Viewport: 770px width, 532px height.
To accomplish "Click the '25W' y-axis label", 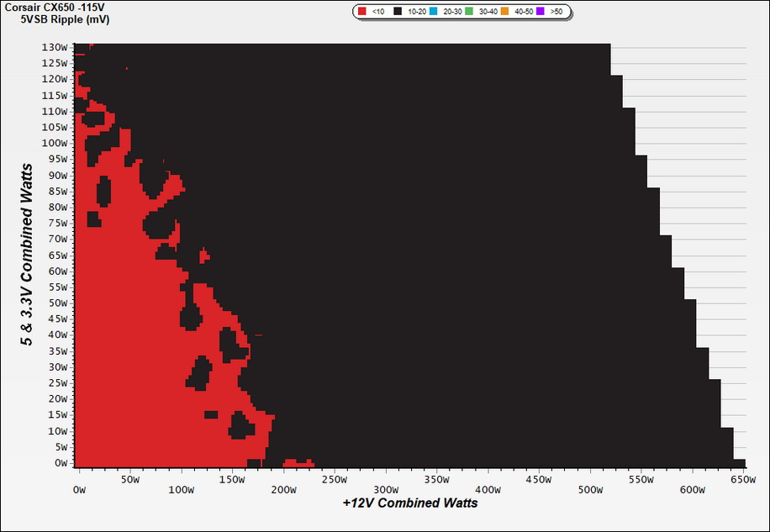I will (x=57, y=382).
